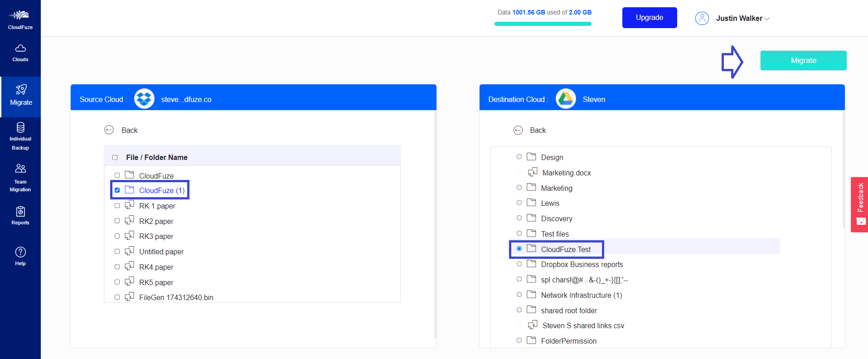This screenshot has height=359, width=868.
Task: Open the Migrate sidebar section
Action: (21, 96)
